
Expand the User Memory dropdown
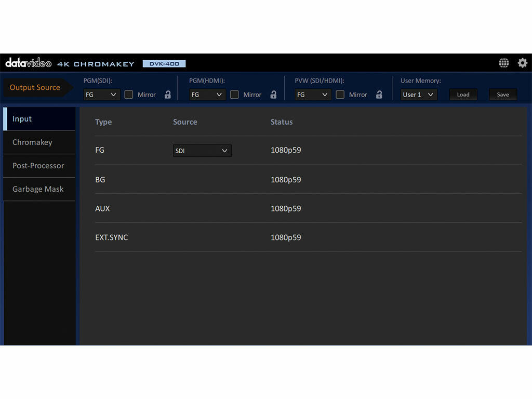coord(419,95)
